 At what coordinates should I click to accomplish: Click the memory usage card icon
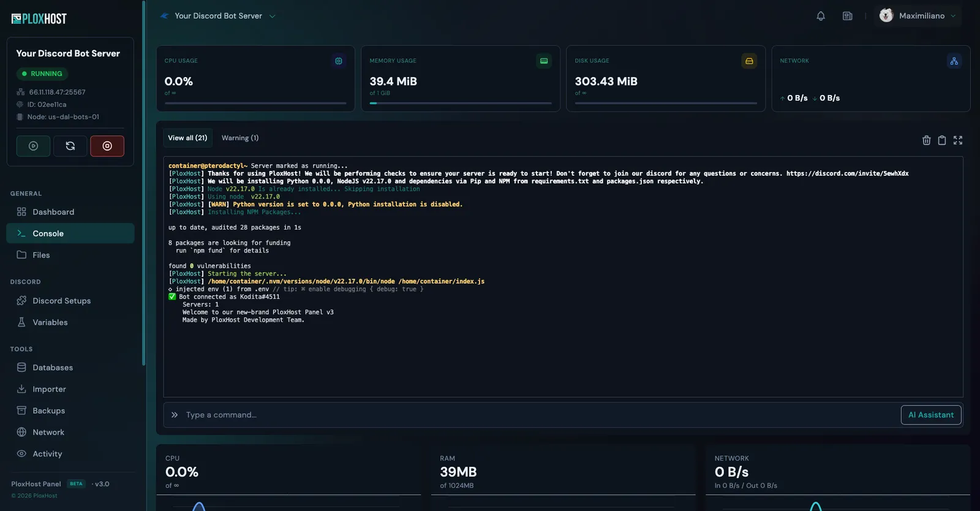click(x=544, y=61)
